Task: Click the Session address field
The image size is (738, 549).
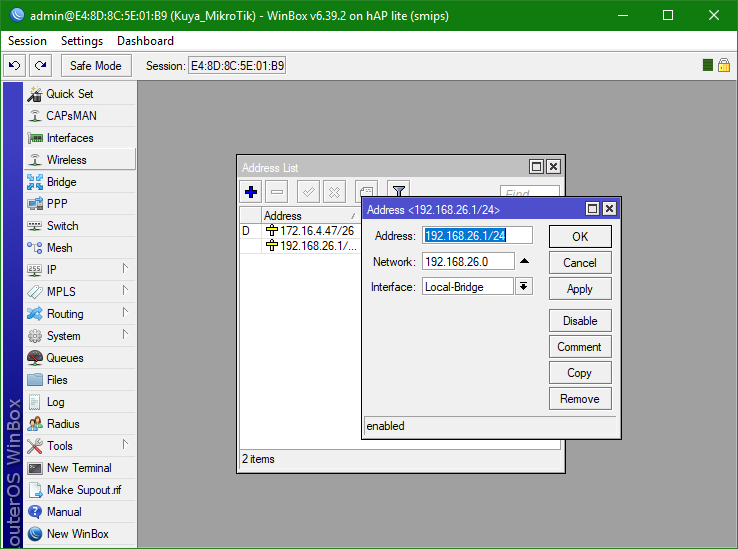Action: [237, 65]
